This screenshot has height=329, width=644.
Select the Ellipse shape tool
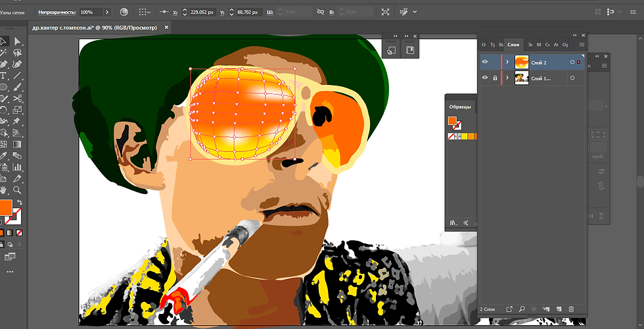click(x=3, y=87)
